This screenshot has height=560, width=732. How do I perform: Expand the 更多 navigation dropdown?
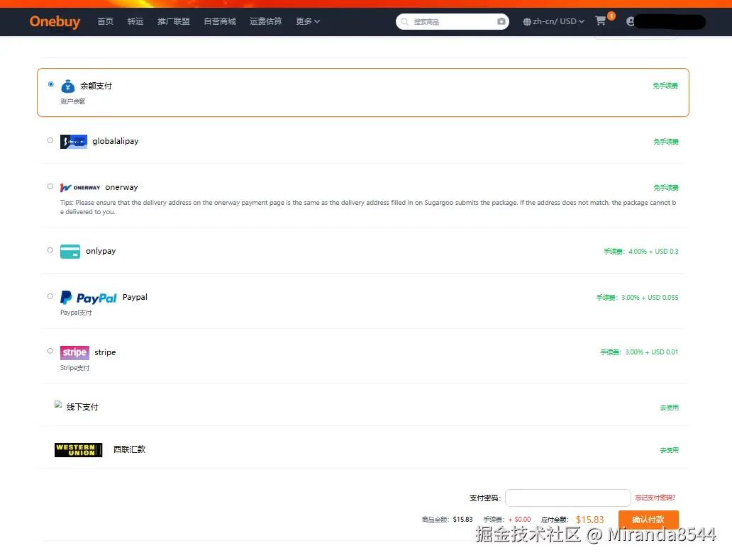coord(308,21)
